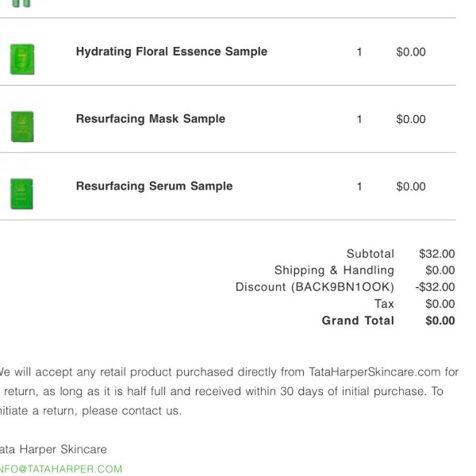
Task: Select the Resurfacing Mask Sample title
Action: pos(151,119)
